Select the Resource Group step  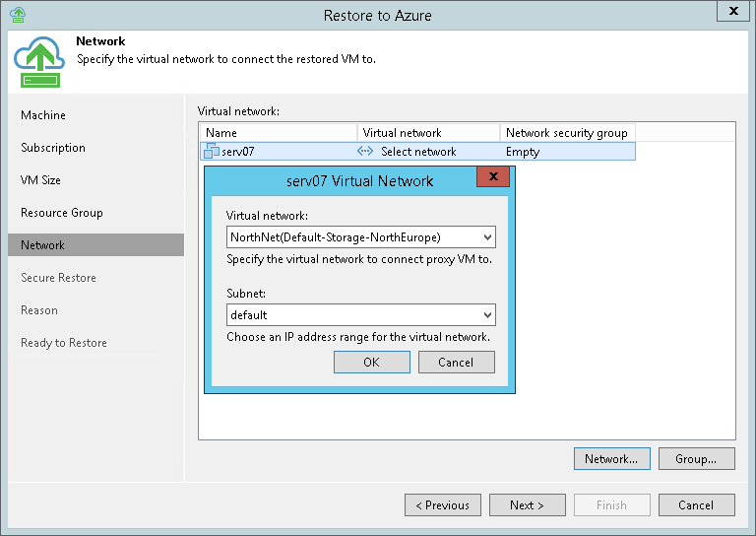pos(62,213)
